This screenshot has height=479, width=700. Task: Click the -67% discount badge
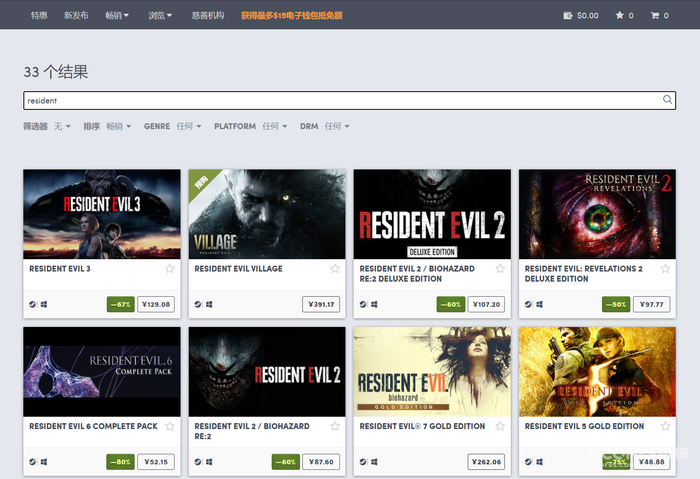tap(121, 304)
